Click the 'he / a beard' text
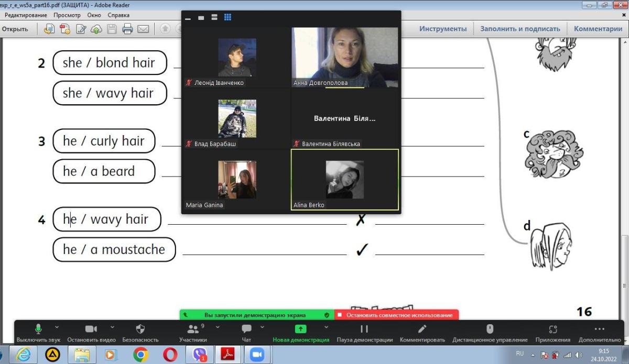Viewport: 629px width, 364px height. pyautogui.click(x=99, y=171)
